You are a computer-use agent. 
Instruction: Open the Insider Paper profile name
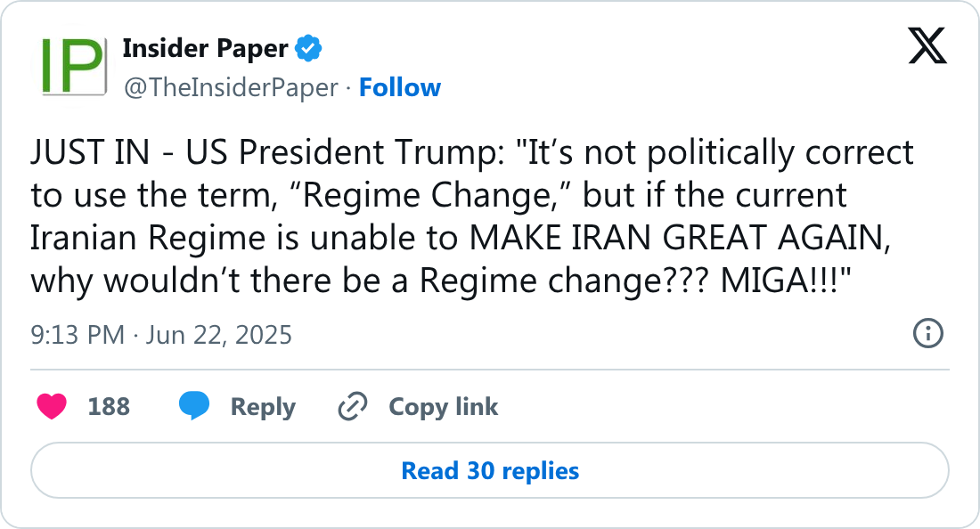tap(205, 49)
